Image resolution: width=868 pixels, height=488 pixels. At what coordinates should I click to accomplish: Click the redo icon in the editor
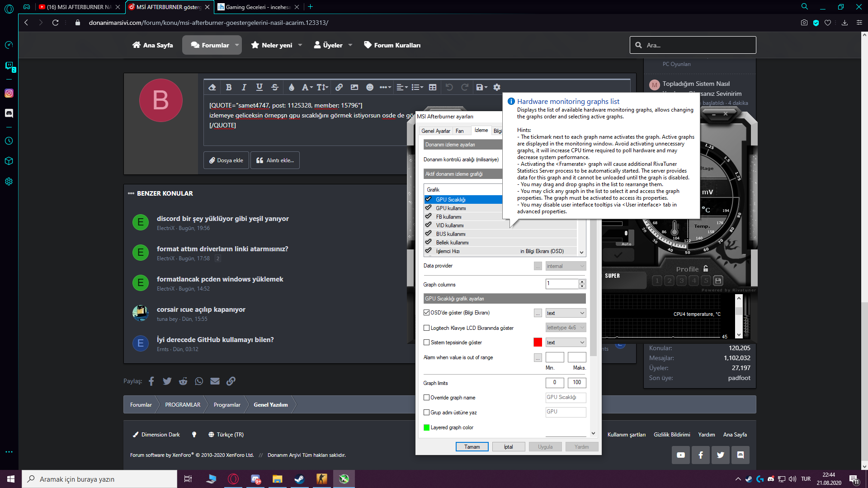pos(465,87)
